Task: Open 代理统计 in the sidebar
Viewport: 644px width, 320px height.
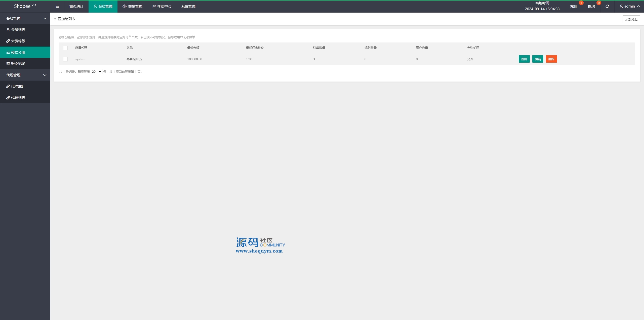Action: [18, 86]
